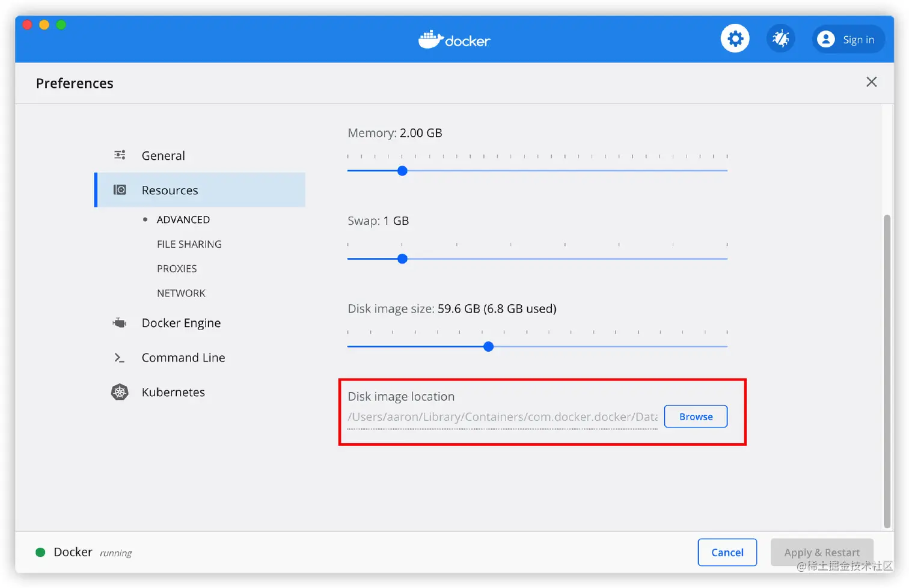Click the Docker Engine icon in sidebar
The width and height of the screenshot is (909, 588).
coord(120,323)
